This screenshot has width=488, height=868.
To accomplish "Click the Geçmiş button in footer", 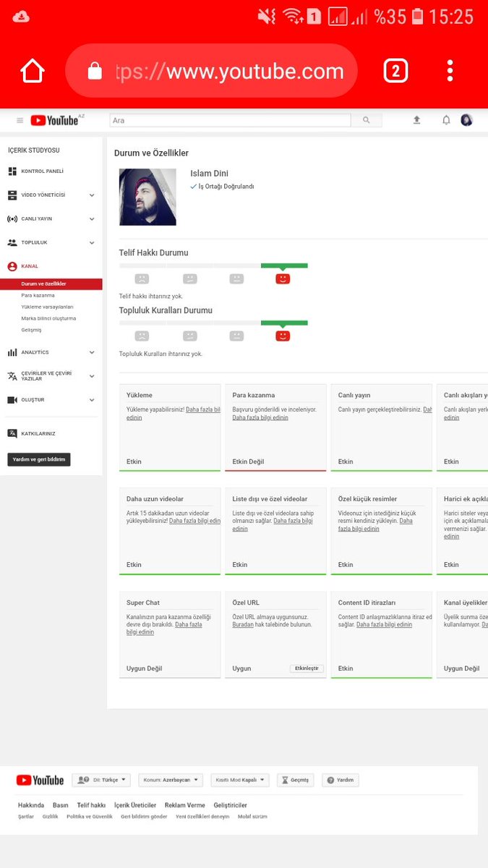I will [296, 780].
